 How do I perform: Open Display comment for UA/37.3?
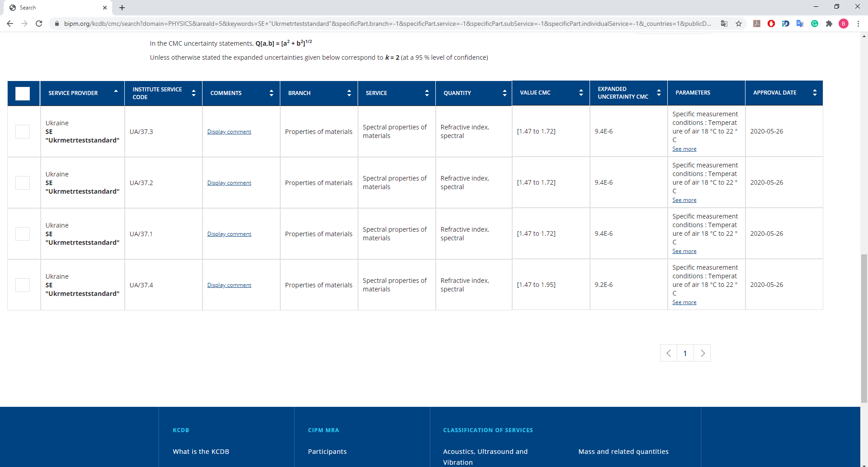229,132
